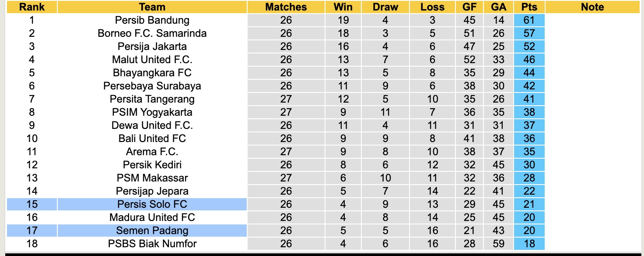Select the Note column header
The width and height of the screenshot is (644, 256).
[x=592, y=7]
